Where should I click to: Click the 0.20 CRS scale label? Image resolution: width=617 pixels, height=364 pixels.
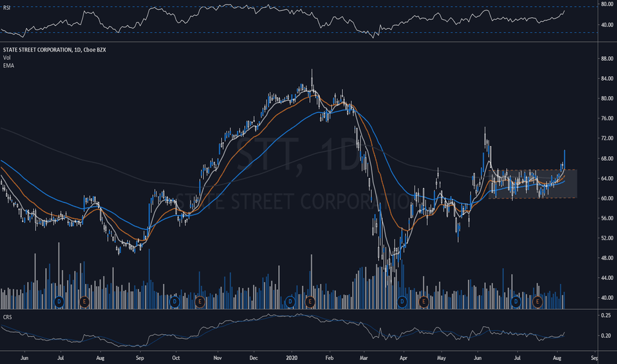coord(606,336)
